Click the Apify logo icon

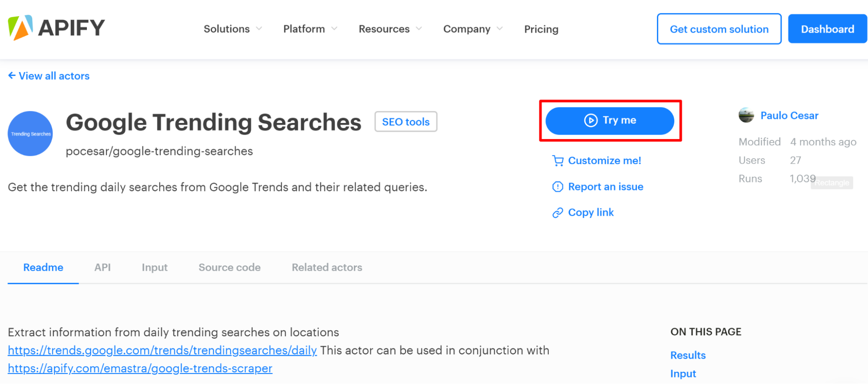[x=20, y=28]
